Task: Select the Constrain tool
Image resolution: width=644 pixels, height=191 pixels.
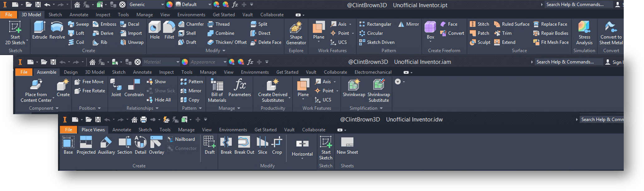Action: (x=134, y=88)
